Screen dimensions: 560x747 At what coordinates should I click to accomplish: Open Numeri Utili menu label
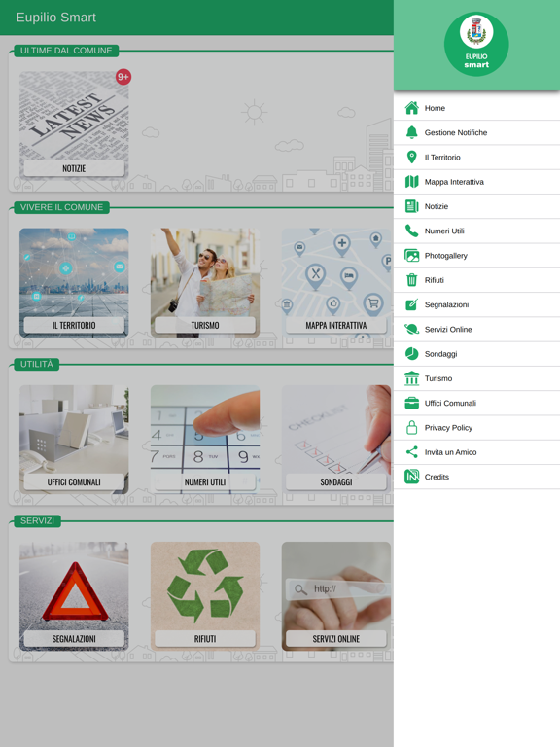443,231
